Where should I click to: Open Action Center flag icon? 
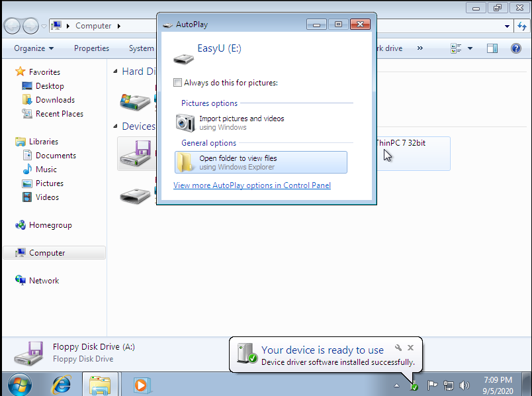tap(432, 385)
